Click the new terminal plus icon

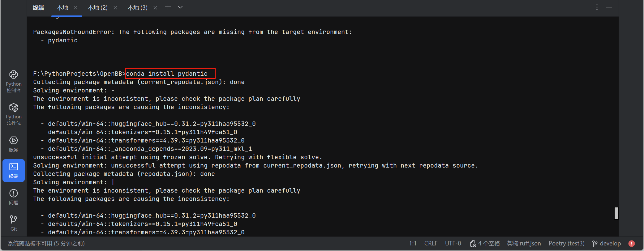click(168, 7)
